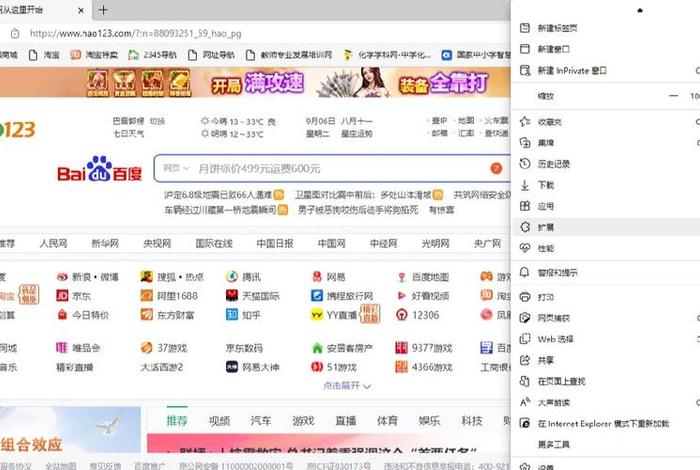The image size is (700, 470).
Task: Click the 组合效应 thumbnail image
Action: click(70, 430)
